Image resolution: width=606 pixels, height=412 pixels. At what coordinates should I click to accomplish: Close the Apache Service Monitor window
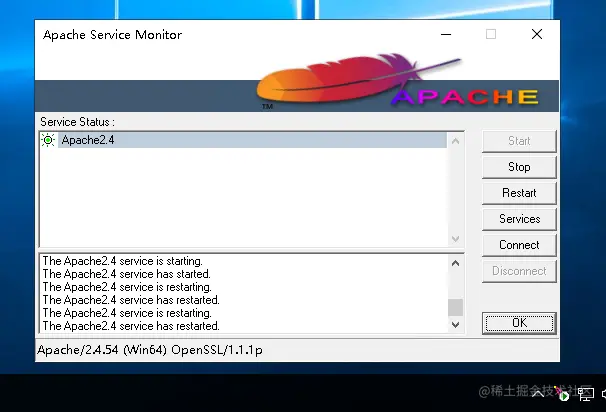(537, 34)
